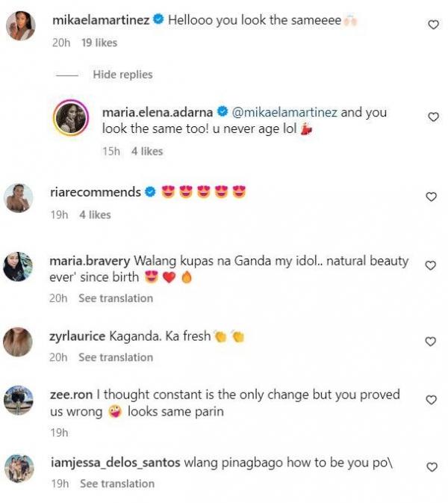Heart zyrlaurice's Kaganda comment
The width and height of the screenshot is (448, 503).
click(x=431, y=342)
